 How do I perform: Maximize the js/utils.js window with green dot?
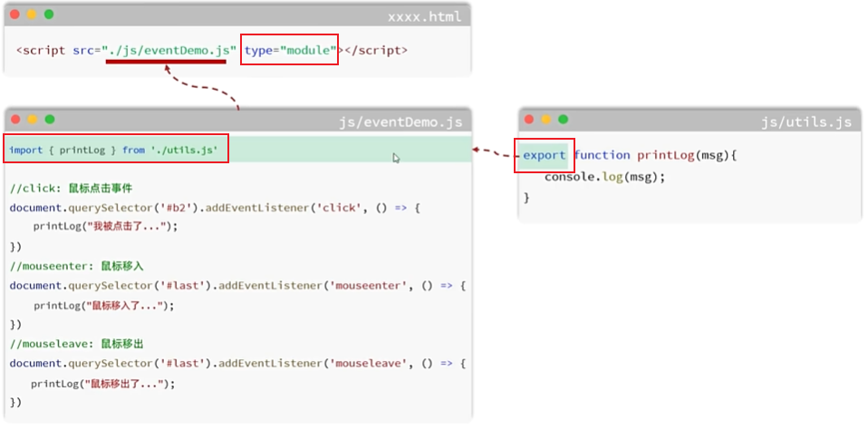pos(563,119)
